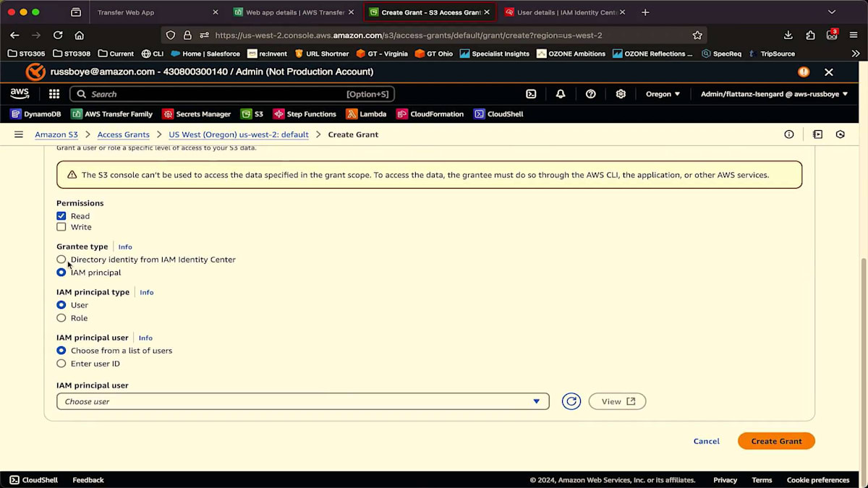Go back to previous page
868x488 pixels.
coord(14,35)
